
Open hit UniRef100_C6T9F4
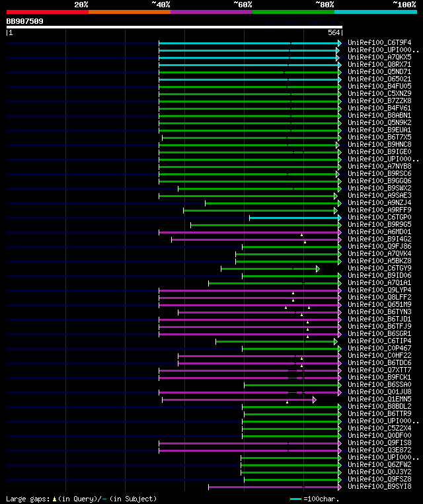click(x=379, y=42)
